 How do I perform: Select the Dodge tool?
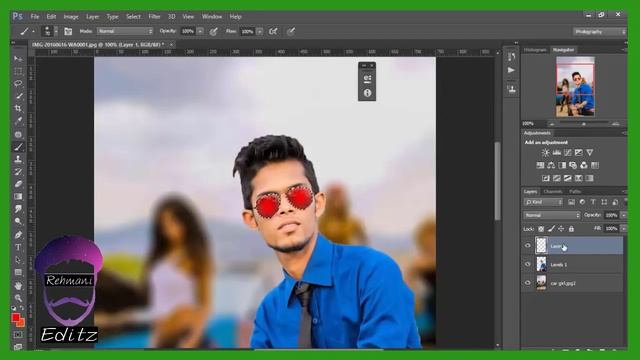(18, 222)
